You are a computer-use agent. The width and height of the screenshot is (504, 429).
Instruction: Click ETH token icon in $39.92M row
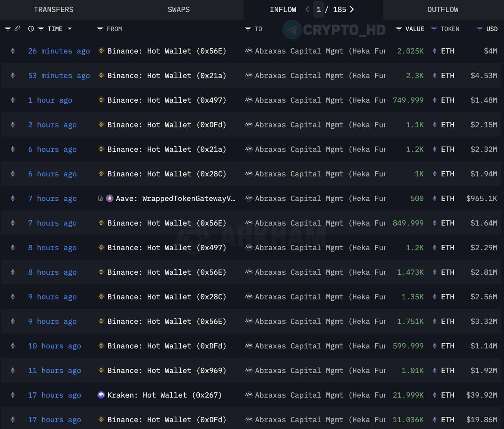coord(435,395)
